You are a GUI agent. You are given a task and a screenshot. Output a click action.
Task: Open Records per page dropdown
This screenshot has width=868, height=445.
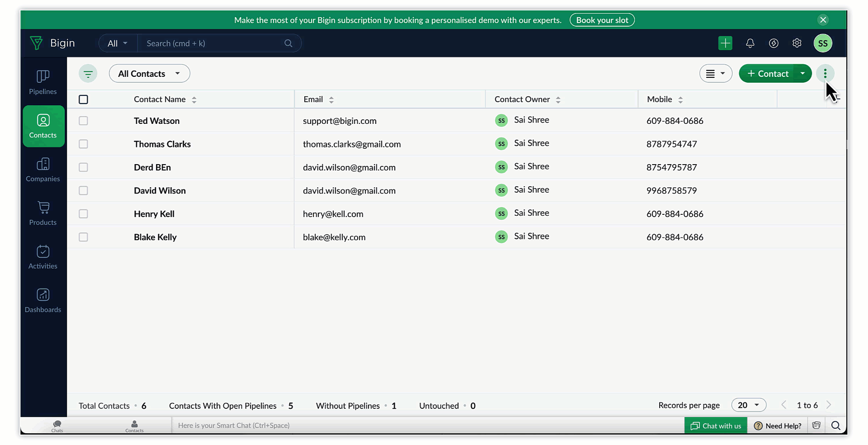[748, 405]
